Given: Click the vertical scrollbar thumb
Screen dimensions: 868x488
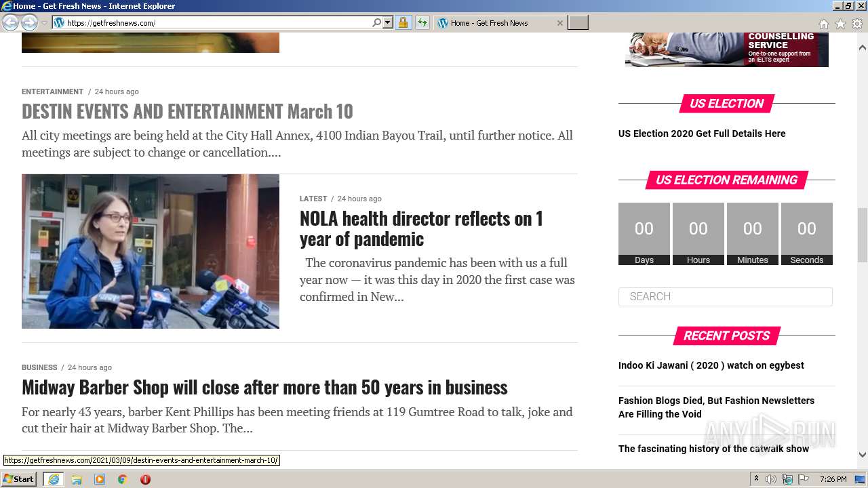Looking at the screenshot, I should (x=863, y=235).
